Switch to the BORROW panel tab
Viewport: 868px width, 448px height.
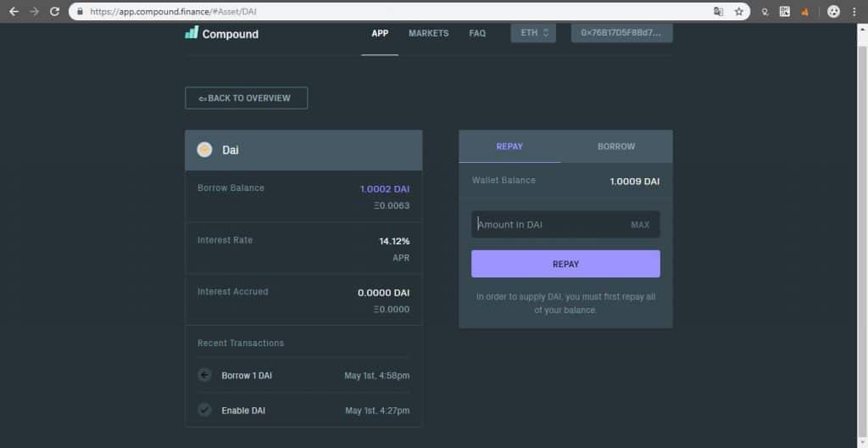[x=616, y=147]
